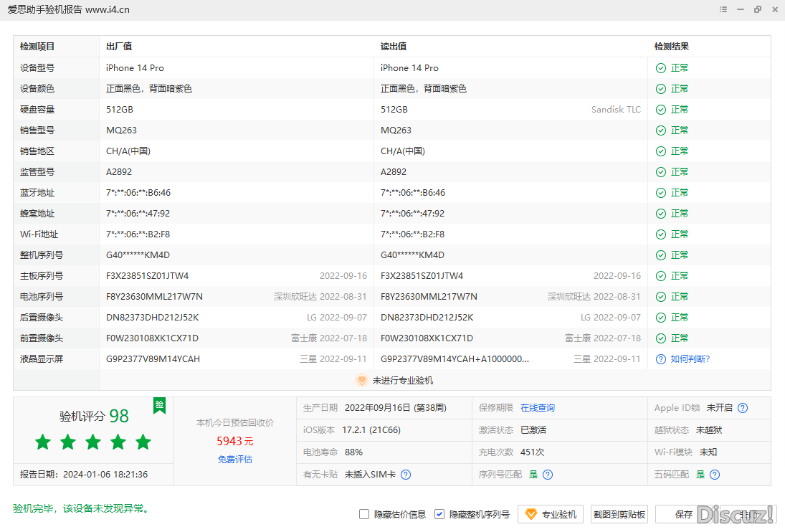Enable 隐藏估价信息 checkbox
Viewport: 785px width, 532px height.
tap(364, 514)
